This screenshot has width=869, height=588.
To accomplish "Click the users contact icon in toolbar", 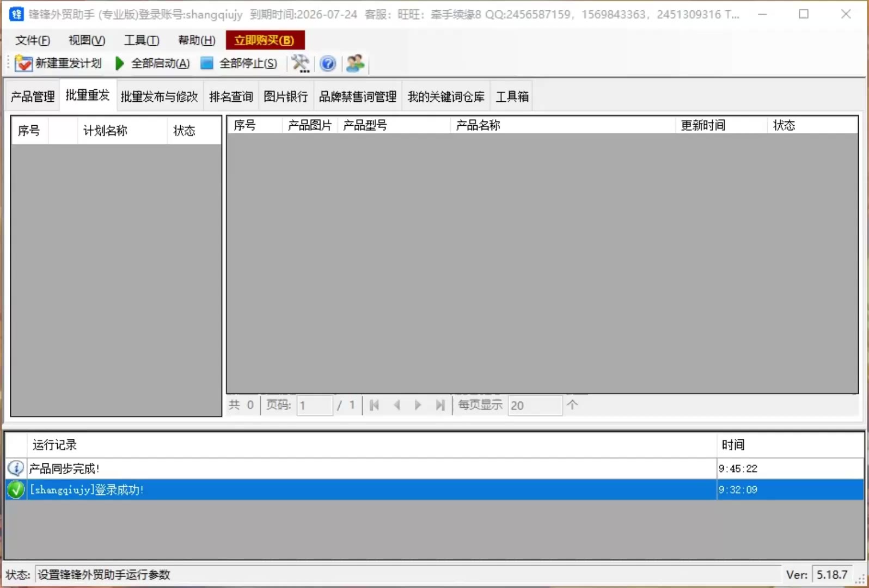I will pos(356,64).
